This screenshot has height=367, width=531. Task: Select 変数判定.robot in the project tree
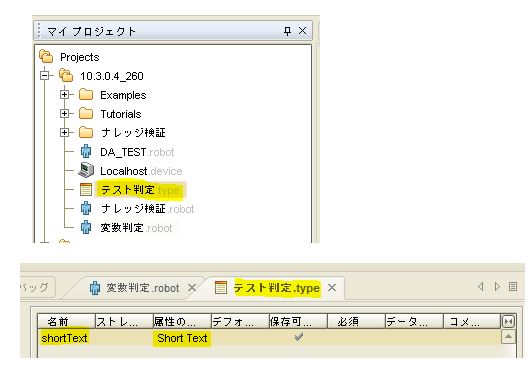tap(136, 228)
